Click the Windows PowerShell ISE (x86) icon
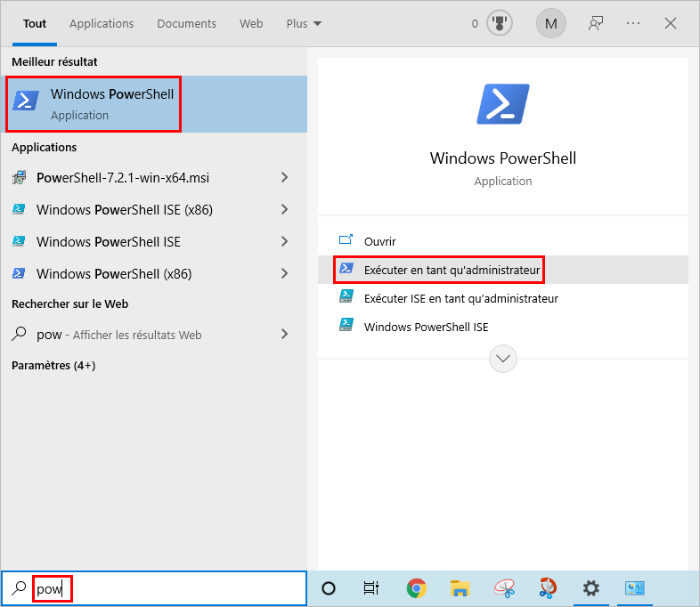The height and width of the screenshot is (607, 700). (x=19, y=209)
